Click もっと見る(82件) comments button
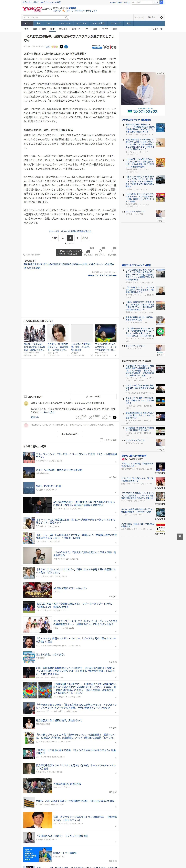The image size is (186, 868). click(x=70, y=434)
